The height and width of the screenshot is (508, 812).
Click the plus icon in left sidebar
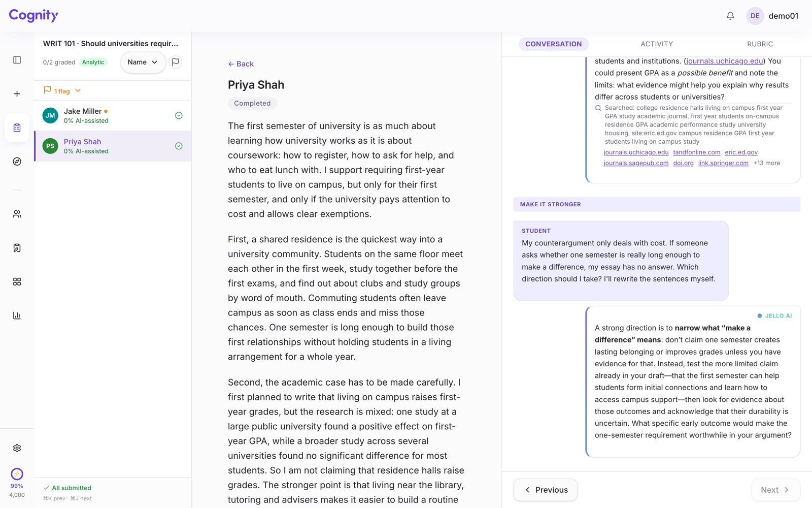pos(17,94)
